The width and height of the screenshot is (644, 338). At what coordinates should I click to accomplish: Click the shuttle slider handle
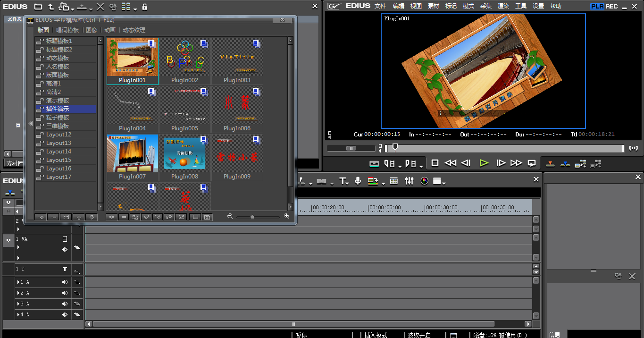click(x=351, y=148)
